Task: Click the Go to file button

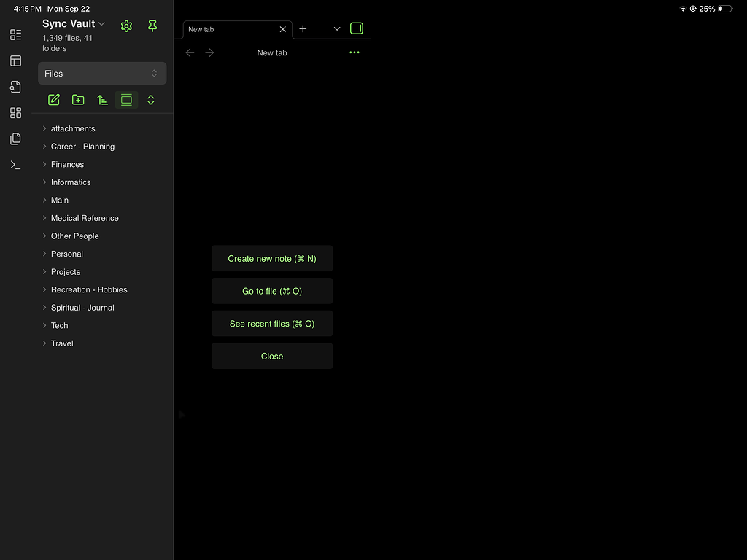Action: point(272,290)
